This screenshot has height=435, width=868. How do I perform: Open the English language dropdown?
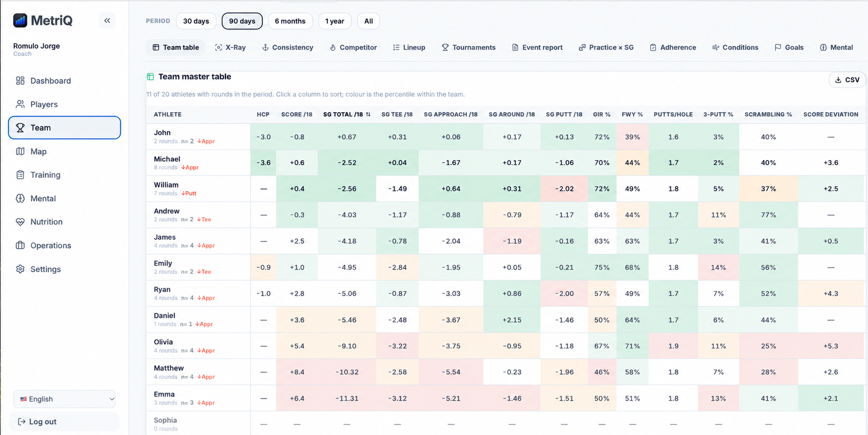[x=64, y=399]
